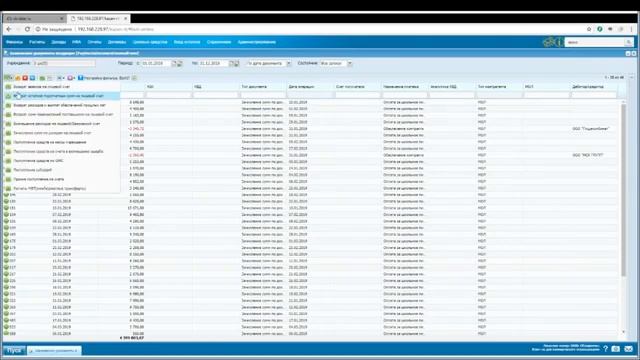
Task: Open the Договоры menu
Action: click(117, 42)
